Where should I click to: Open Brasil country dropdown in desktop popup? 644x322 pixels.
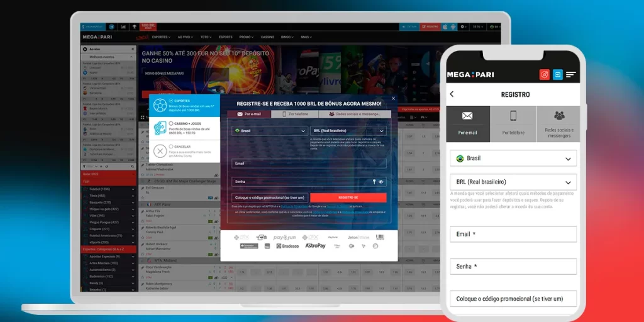(269, 131)
